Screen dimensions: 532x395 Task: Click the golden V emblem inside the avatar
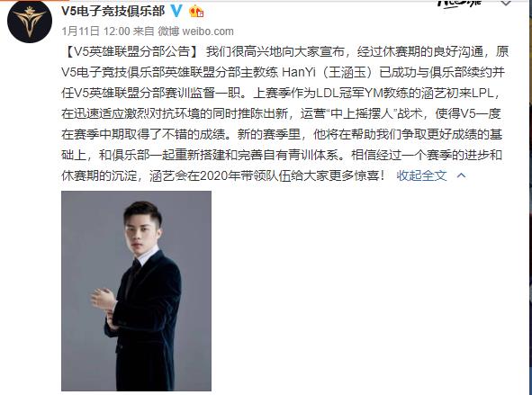[x=30, y=21]
